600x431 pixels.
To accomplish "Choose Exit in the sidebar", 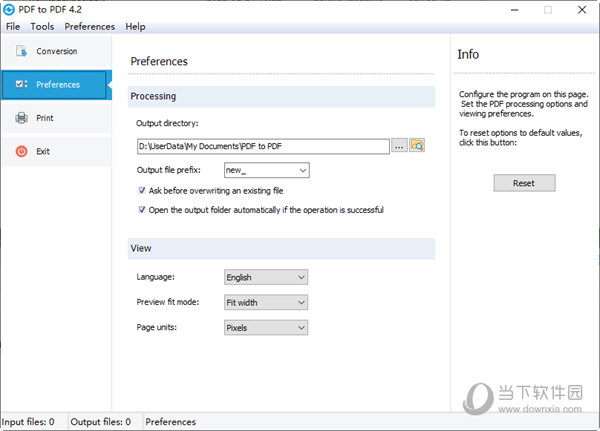I will click(x=57, y=151).
